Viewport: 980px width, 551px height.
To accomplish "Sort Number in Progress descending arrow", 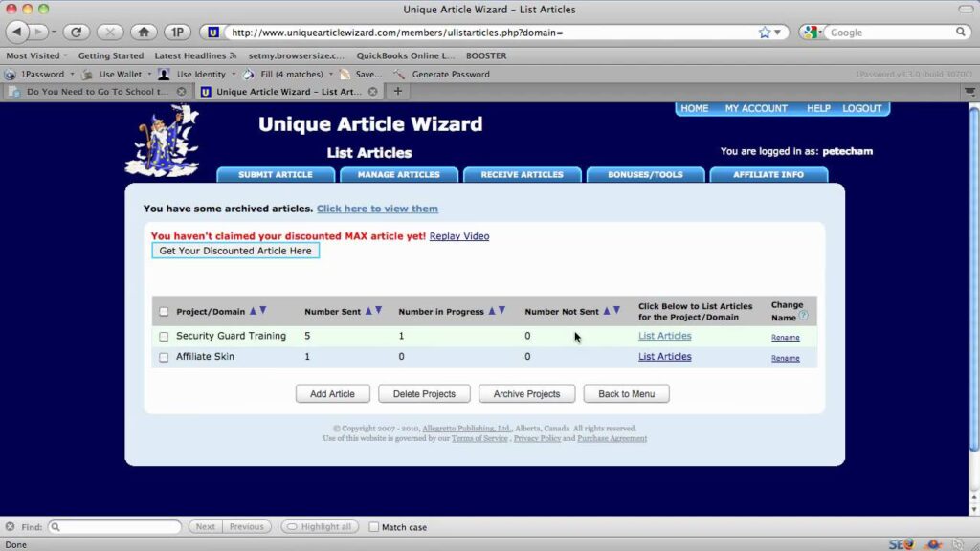I will (501, 311).
